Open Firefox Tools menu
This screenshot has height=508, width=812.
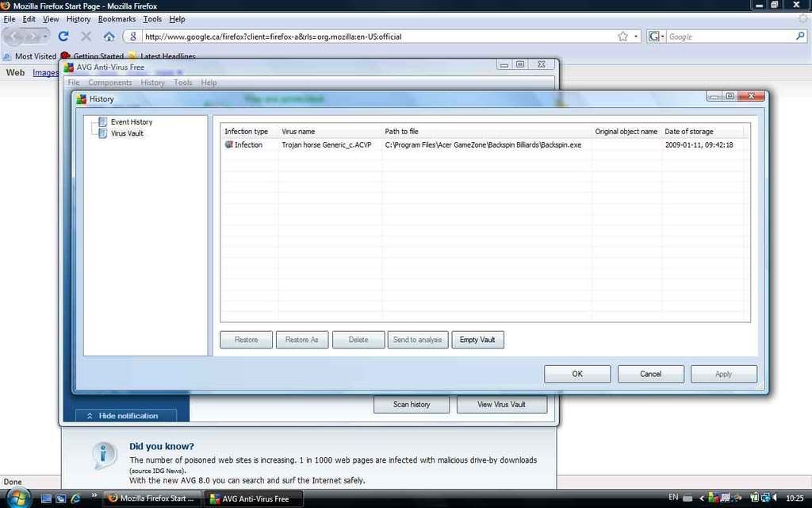click(x=152, y=19)
